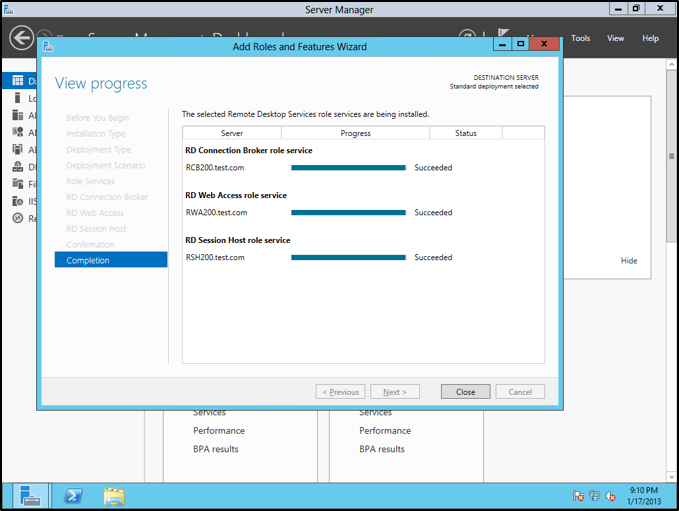This screenshot has width=679, height=511.
Task: Open File Explorer from the taskbar
Action: pos(114,496)
